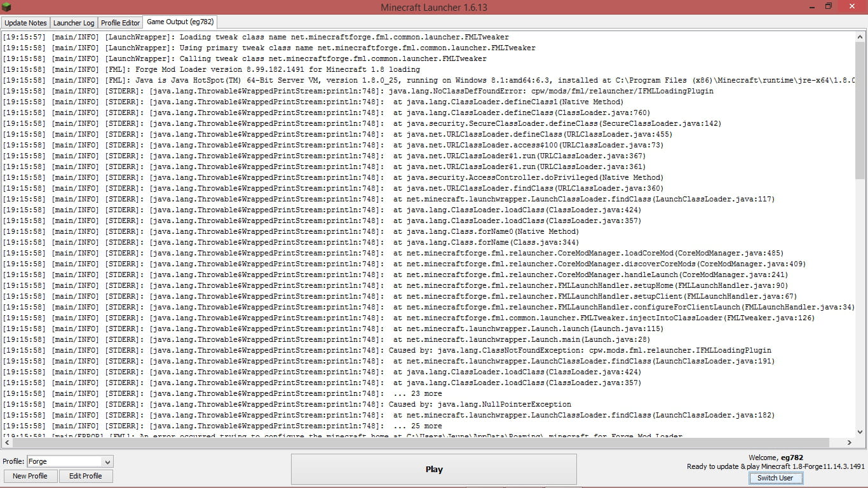The width and height of the screenshot is (868, 488).
Task: Click the 'CoreModManager.handleLaunch' stack line
Action: click(396, 274)
